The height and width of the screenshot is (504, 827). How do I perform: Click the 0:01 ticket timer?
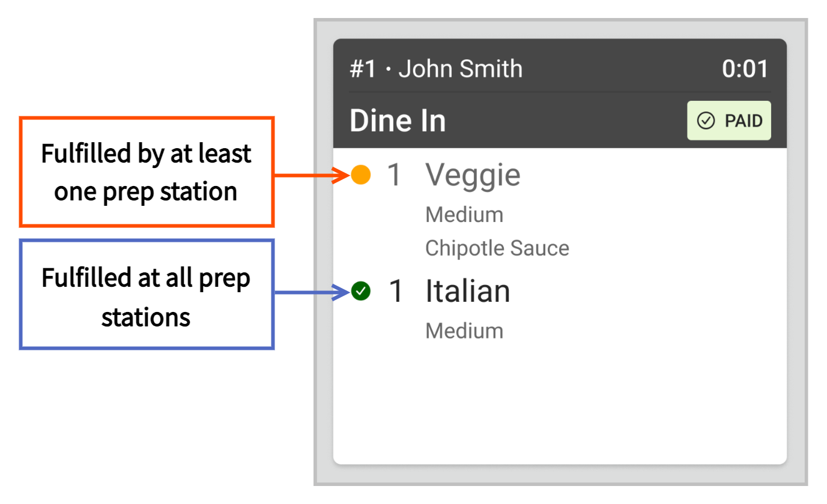(x=745, y=69)
